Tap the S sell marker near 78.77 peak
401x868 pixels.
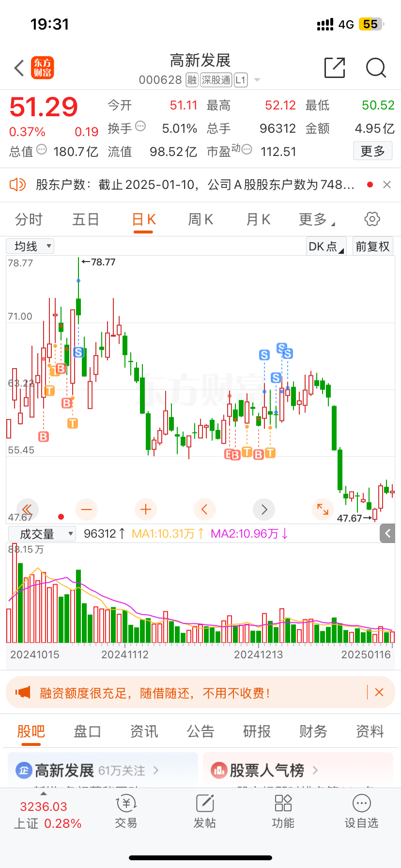78,352
